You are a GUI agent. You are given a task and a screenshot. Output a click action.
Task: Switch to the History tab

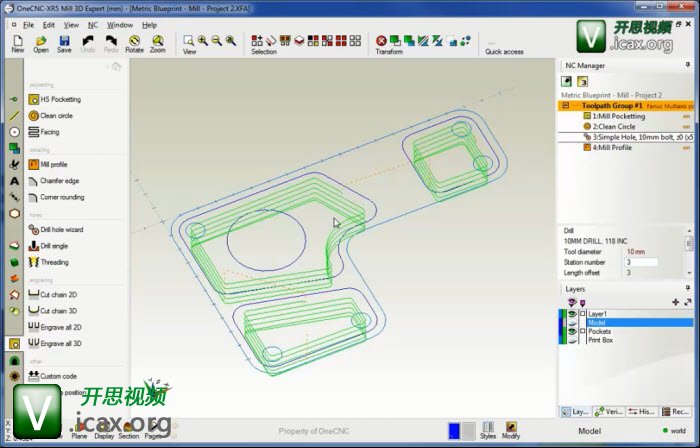(x=642, y=411)
